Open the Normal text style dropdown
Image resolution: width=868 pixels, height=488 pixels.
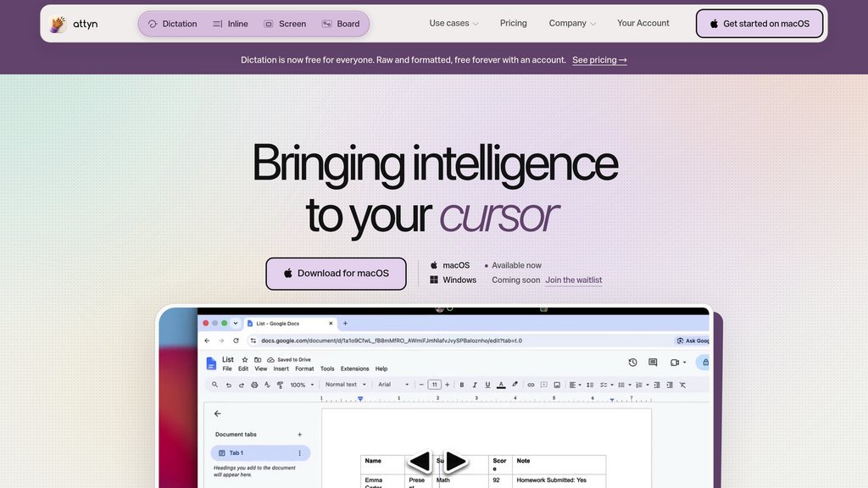click(x=346, y=385)
